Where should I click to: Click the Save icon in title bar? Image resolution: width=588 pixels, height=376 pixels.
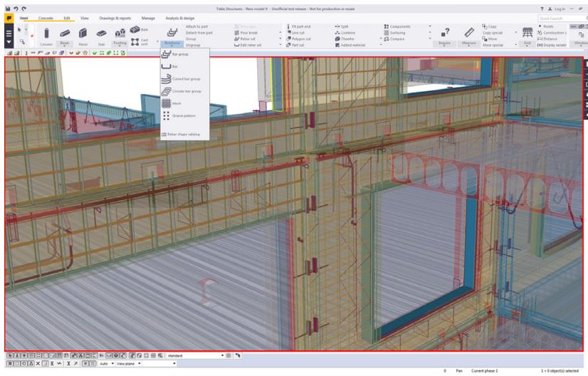[x=8, y=9]
